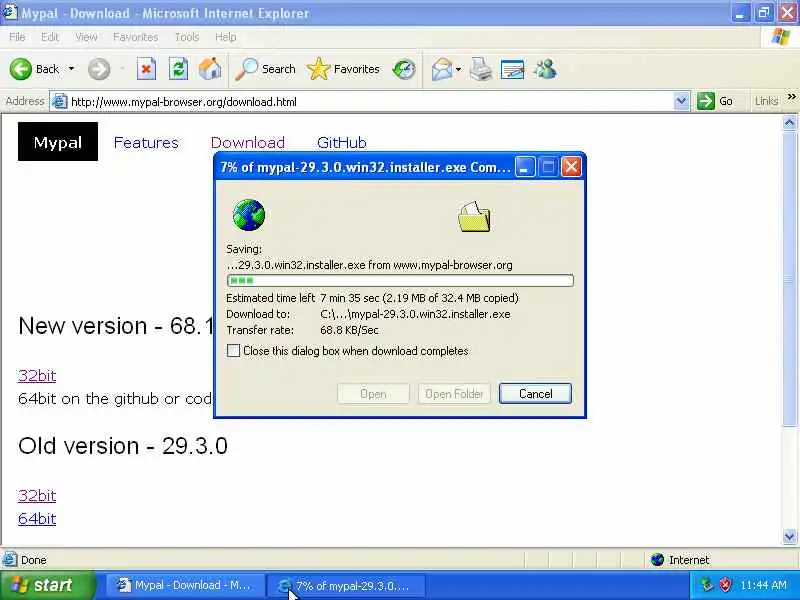This screenshot has width=800, height=600.
Task: Close the download dialog
Action: (571, 167)
